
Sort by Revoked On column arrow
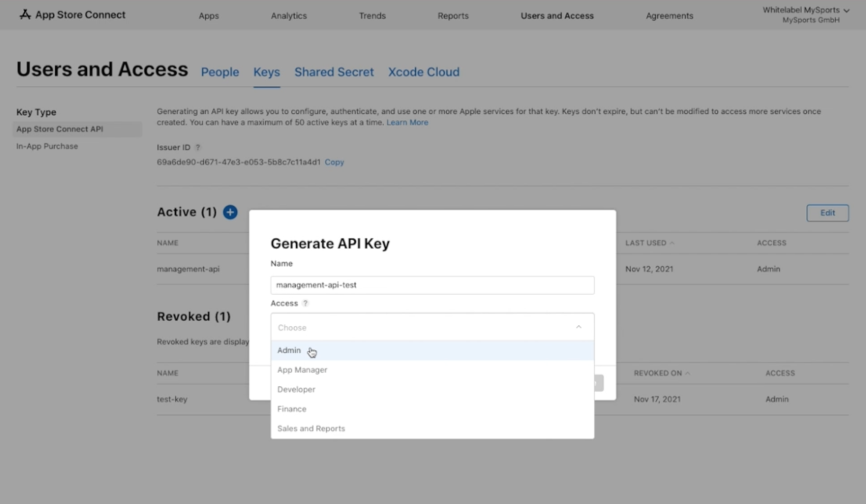[687, 373]
